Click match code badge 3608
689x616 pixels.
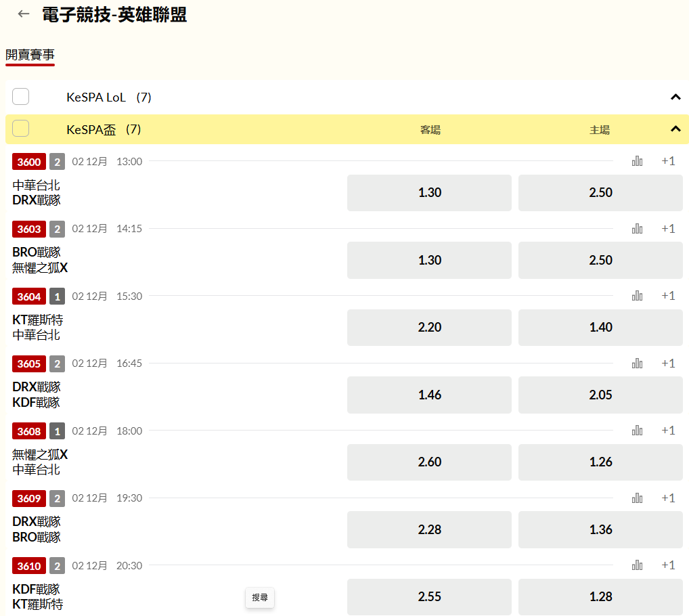click(x=29, y=431)
